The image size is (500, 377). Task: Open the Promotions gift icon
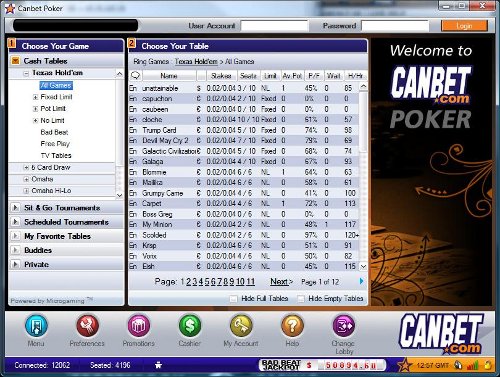point(139,326)
